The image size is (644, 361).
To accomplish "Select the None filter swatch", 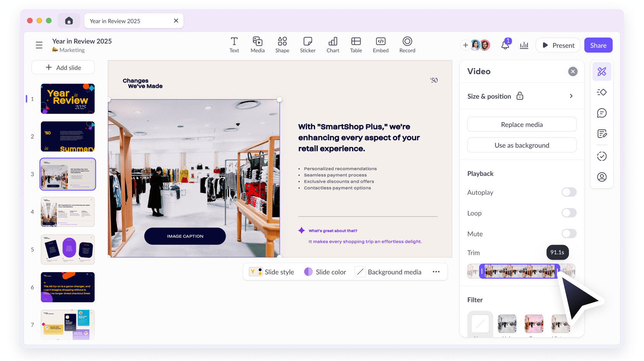I will [x=480, y=324].
